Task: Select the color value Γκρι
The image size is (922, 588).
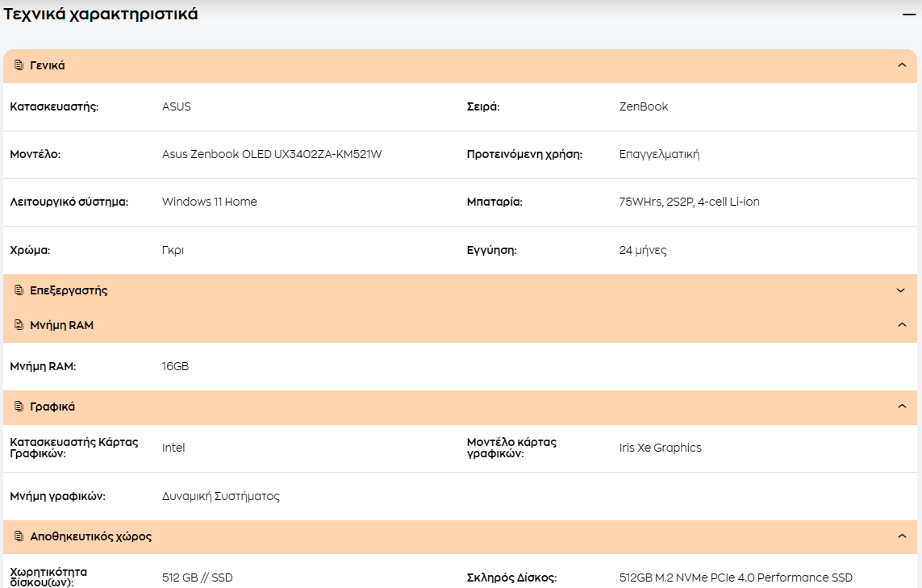Action: [173, 250]
